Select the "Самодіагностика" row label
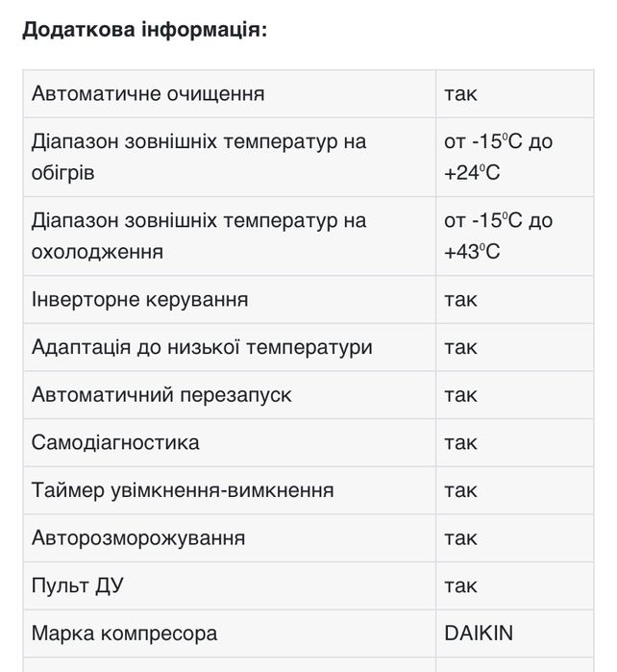This screenshot has width=617, height=672. (x=115, y=442)
